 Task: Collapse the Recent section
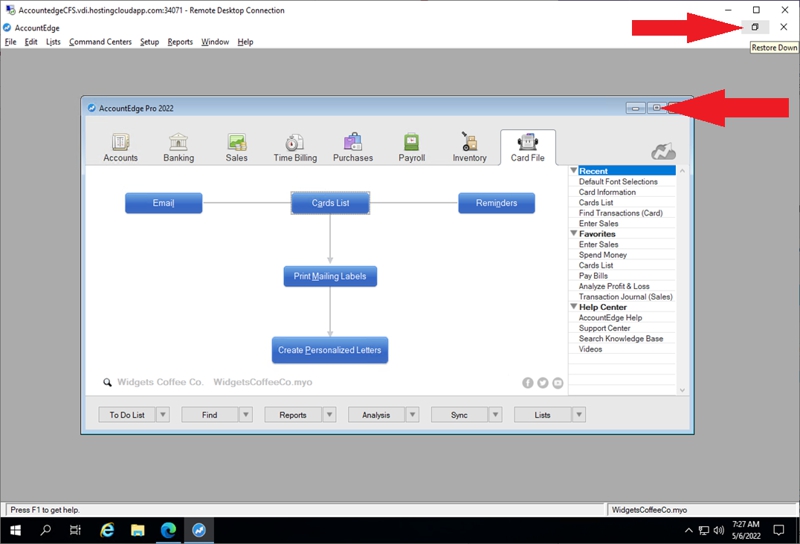574,170
